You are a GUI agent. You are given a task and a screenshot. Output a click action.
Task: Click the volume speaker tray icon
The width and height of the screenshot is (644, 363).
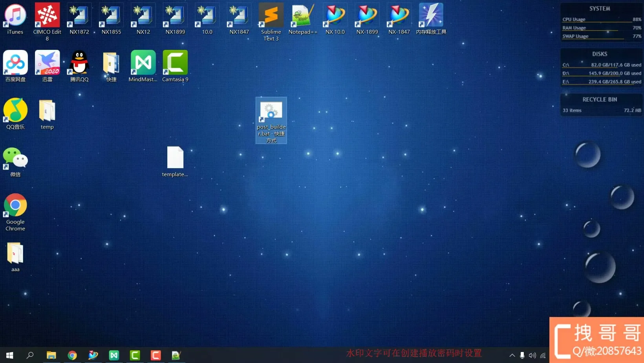tap(532, 355)
